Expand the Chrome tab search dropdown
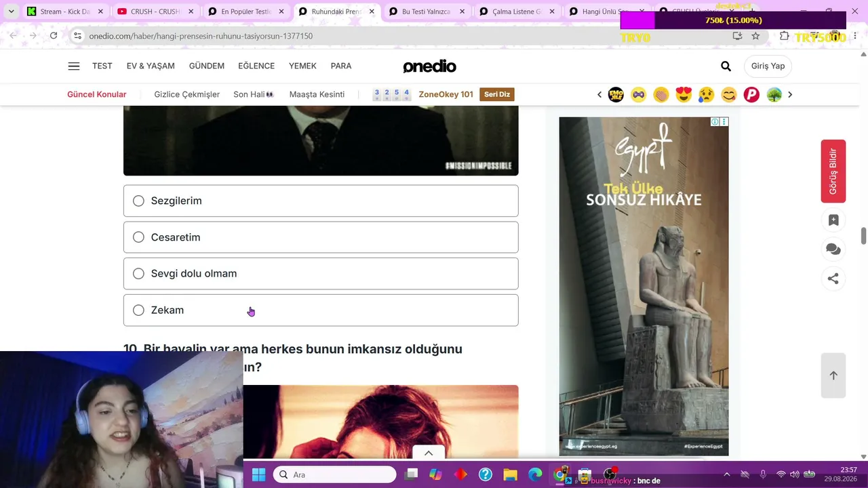This screenshot has width=868, height=488. click(12, 12)
